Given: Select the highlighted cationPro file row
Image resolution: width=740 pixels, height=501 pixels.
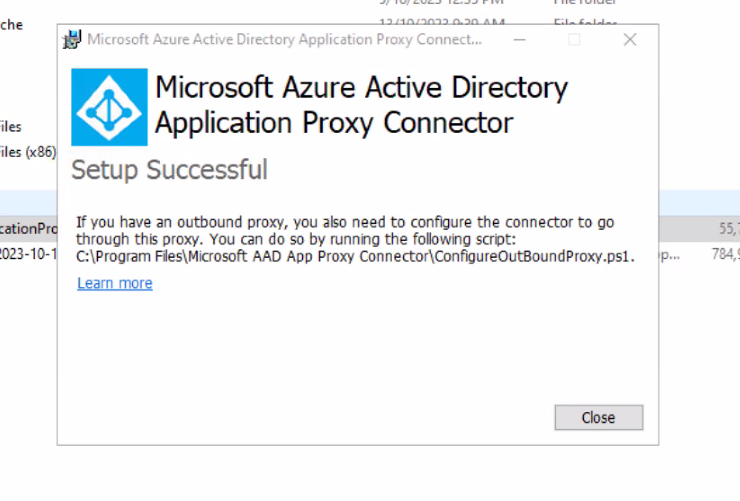Looking at the screenshot, I should click(x=28, y=228).
